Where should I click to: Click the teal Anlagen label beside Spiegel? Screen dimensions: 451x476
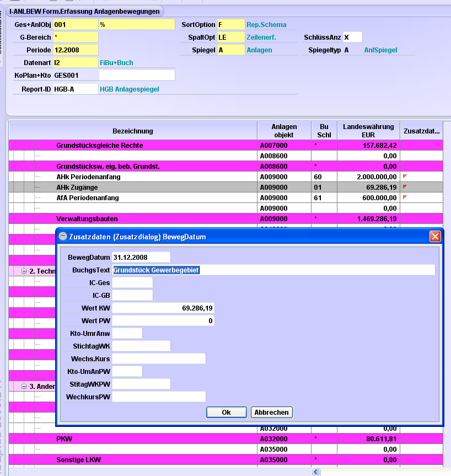pos(260,50)
